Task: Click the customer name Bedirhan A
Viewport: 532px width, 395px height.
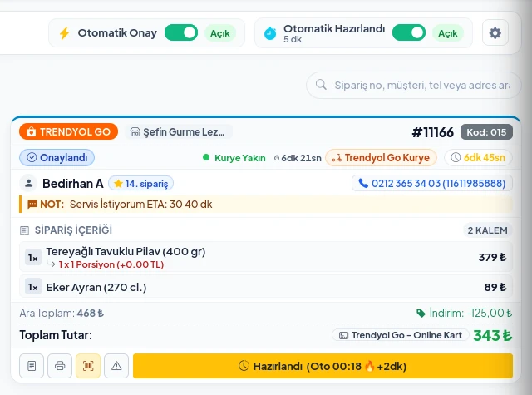Action: (72, 184)
